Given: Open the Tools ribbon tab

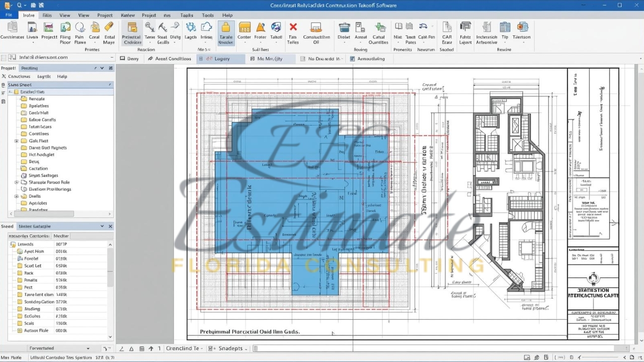Looking at the screenshot, I should pos(207,15).
